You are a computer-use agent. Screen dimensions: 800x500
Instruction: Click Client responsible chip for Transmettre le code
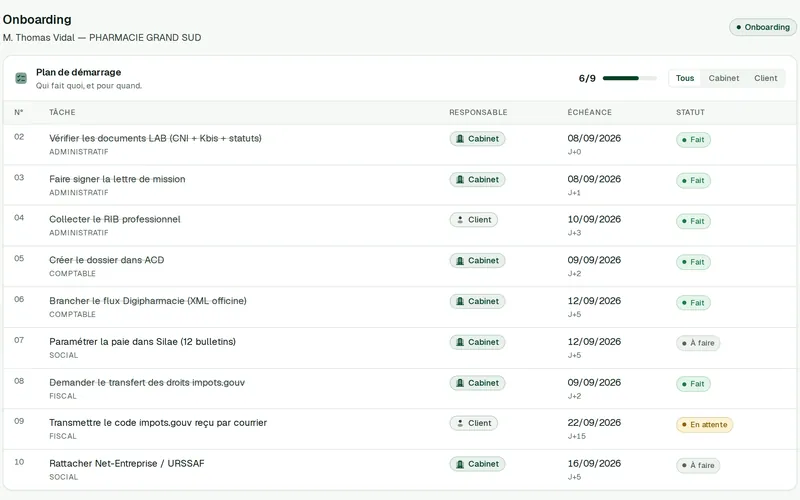(473, 423)
